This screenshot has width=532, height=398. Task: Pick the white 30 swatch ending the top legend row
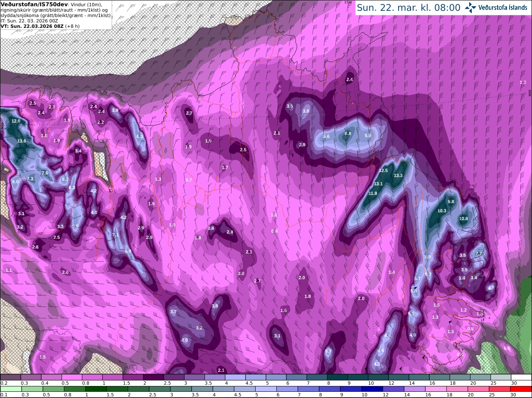[521, 377]
